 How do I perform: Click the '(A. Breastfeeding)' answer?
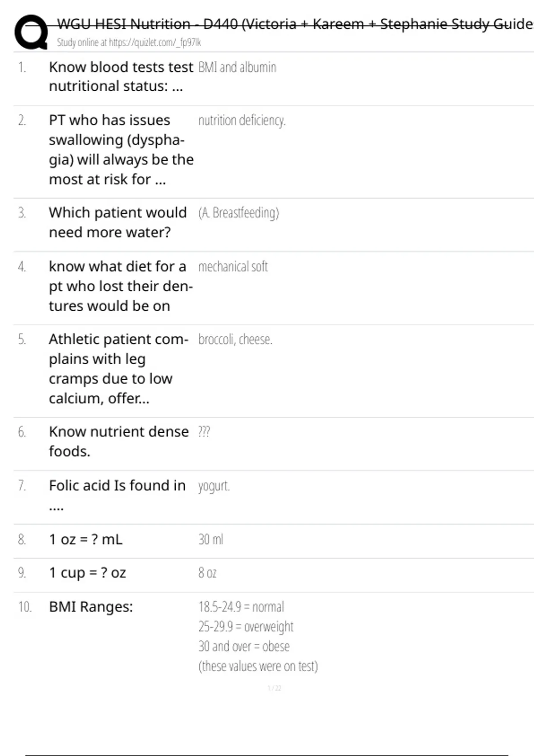(239, 213)
